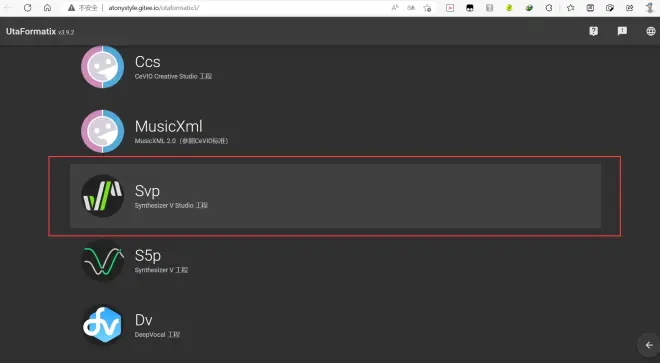Click the back arrow floating button
This screenshot has height=363, width=660.
(649, 345)
